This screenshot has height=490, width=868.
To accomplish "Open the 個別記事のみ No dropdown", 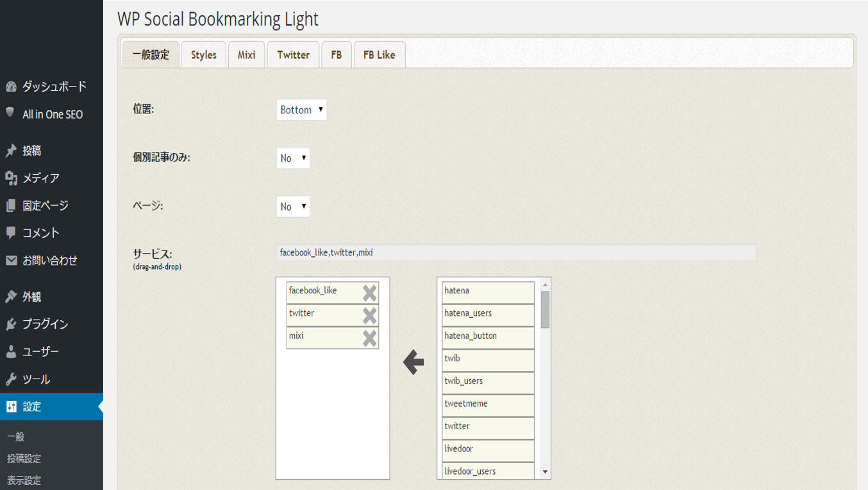I will [293, 158].
